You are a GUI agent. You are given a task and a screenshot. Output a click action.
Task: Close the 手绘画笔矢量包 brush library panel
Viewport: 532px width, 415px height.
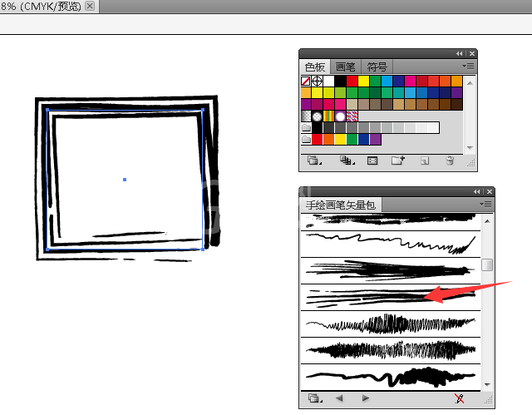[490, 192]
